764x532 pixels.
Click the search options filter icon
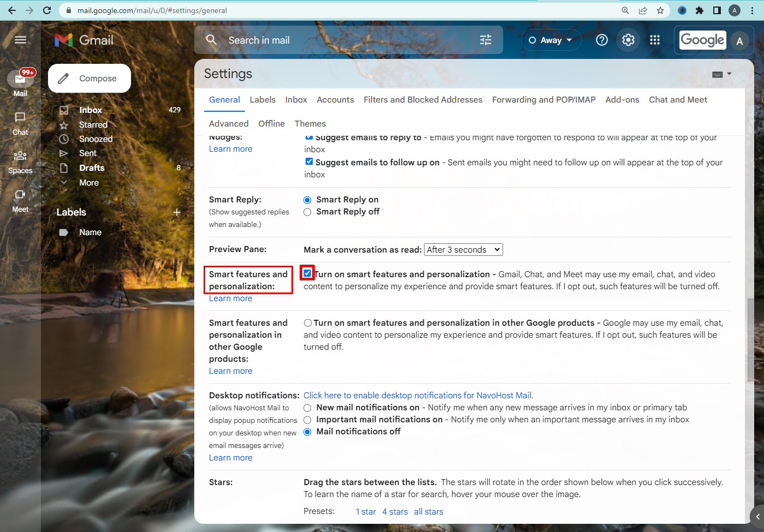click(x=486, y=40)
